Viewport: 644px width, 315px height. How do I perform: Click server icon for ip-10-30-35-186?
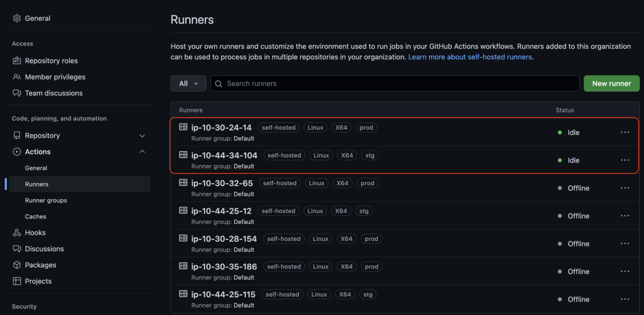point(183,266)
